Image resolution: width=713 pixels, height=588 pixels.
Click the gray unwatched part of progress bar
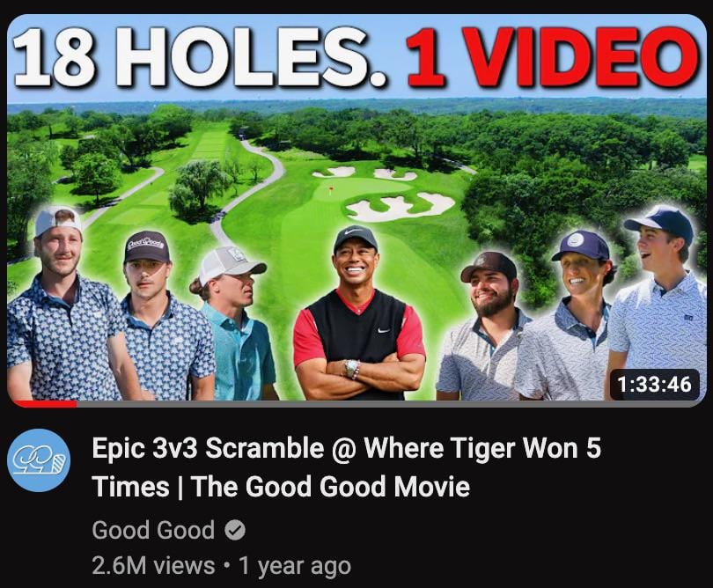390,404
